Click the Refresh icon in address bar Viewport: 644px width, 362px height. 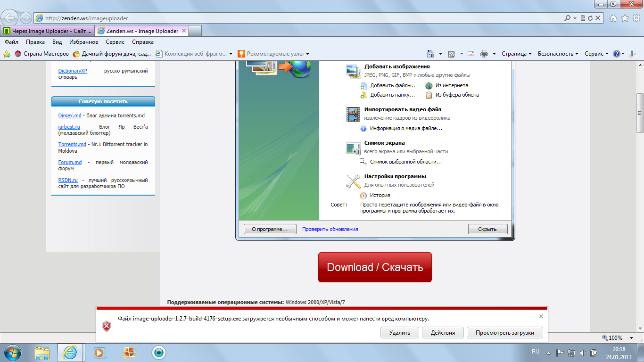click(590, 18)
